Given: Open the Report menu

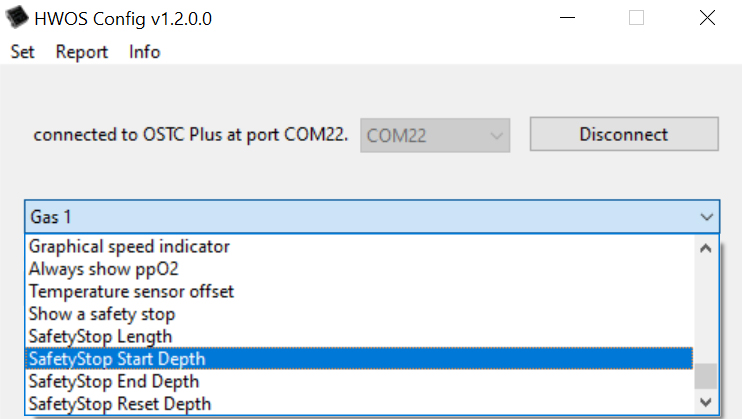Looking at the screenshot, I should tap(82, 52).
